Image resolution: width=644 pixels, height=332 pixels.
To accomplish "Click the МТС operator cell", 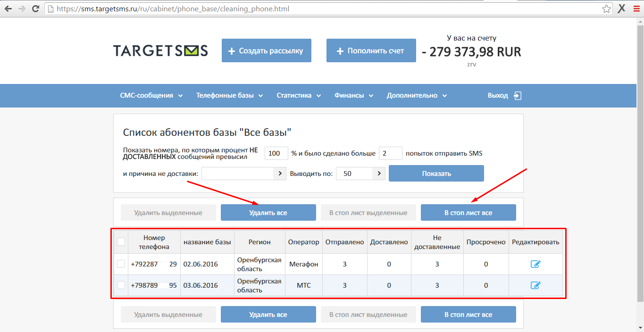I will pos(304,285).
